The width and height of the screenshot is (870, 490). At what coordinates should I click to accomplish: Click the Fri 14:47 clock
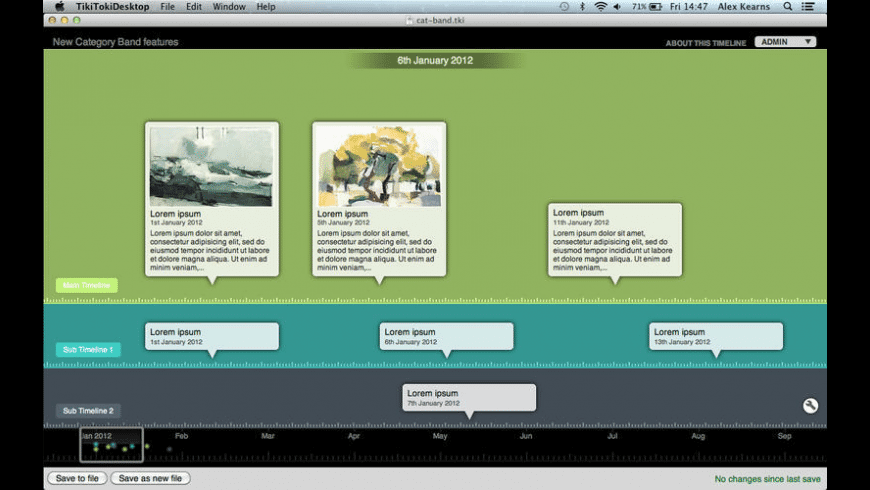click(x=689, y=7)
